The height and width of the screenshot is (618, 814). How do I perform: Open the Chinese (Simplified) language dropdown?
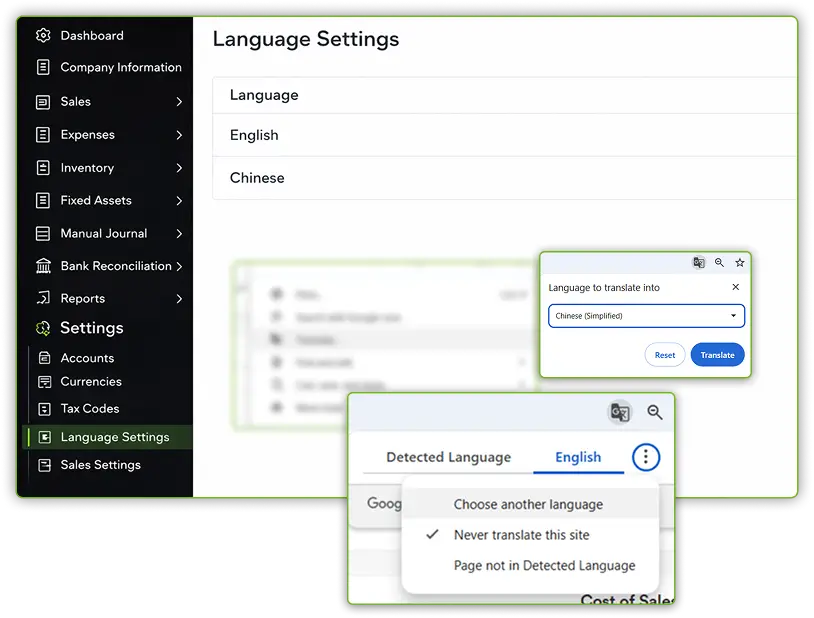[646, 316]
